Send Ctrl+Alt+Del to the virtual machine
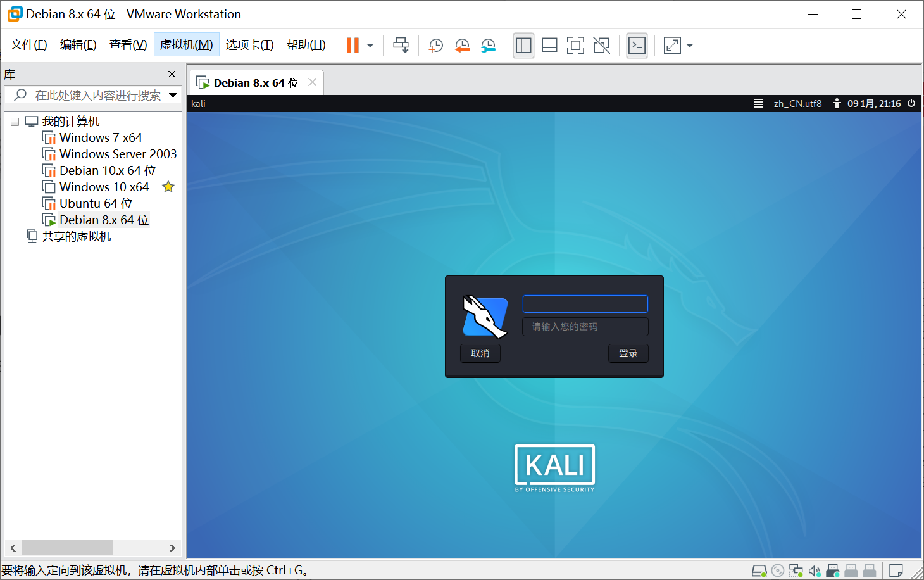The image size is (924, 580). tap(401, 45)
